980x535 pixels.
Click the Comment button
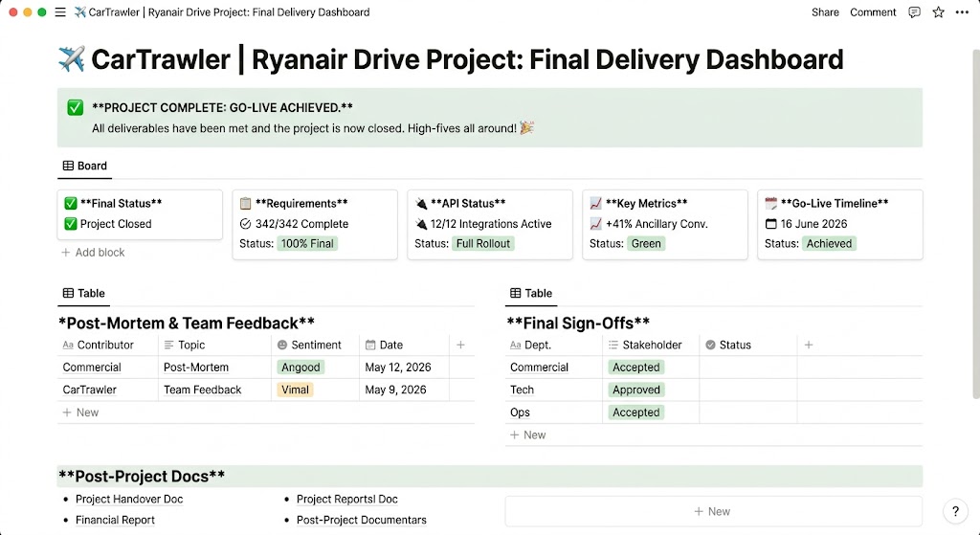coord(873,11)
